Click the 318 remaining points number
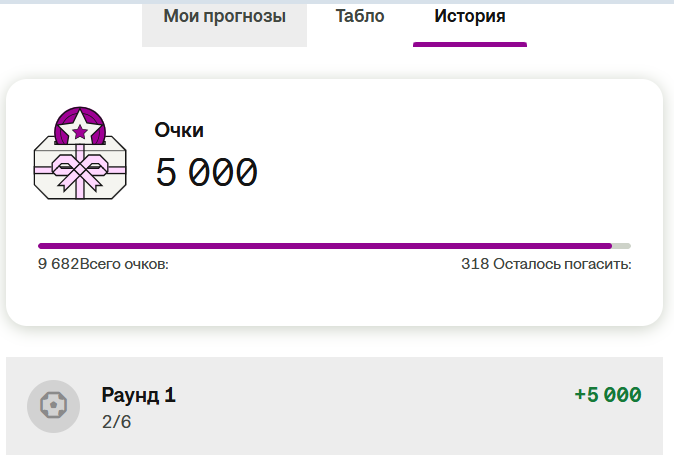This screenshot has height=466, width=674. 474,265
